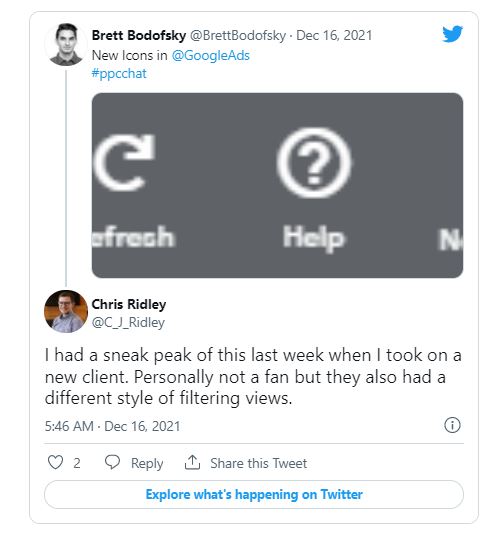This screenshot has width=490, height=540.
Task: Open the @C_J_Ridley handle link
Action: (128, 323)
